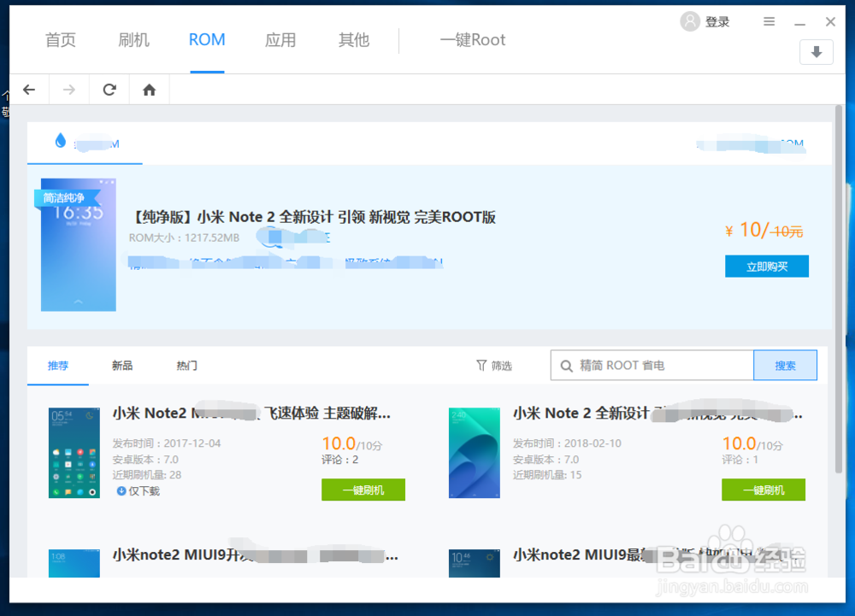This screenshot has height=616, width=855.
Task: Click the 评论：2 text
Action: coord(340,460)
